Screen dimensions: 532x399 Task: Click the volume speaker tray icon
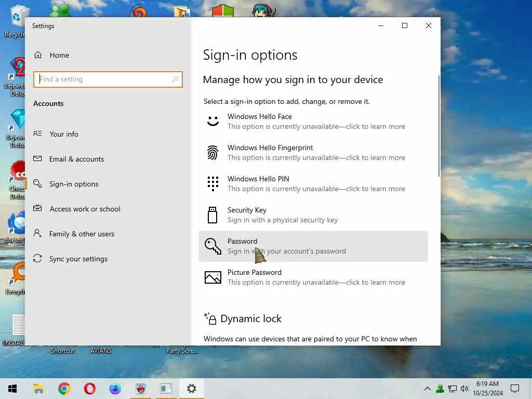coord(464,389)
